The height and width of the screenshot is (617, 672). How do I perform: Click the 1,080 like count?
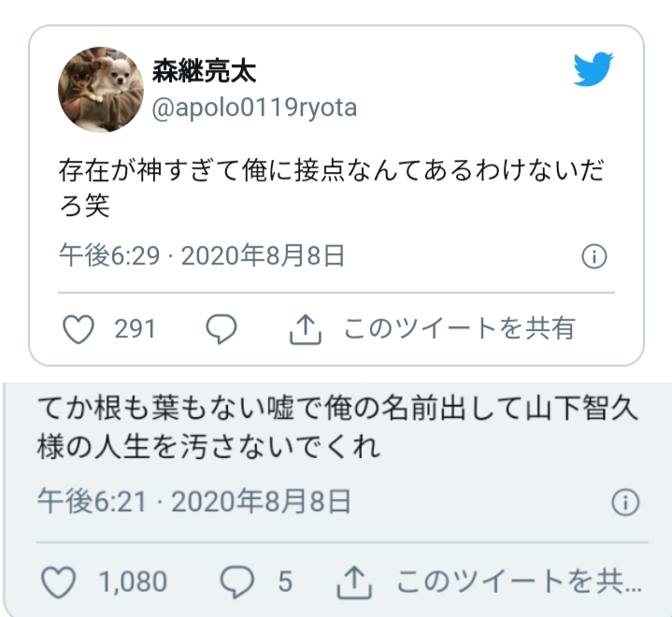tap(133, 581)
